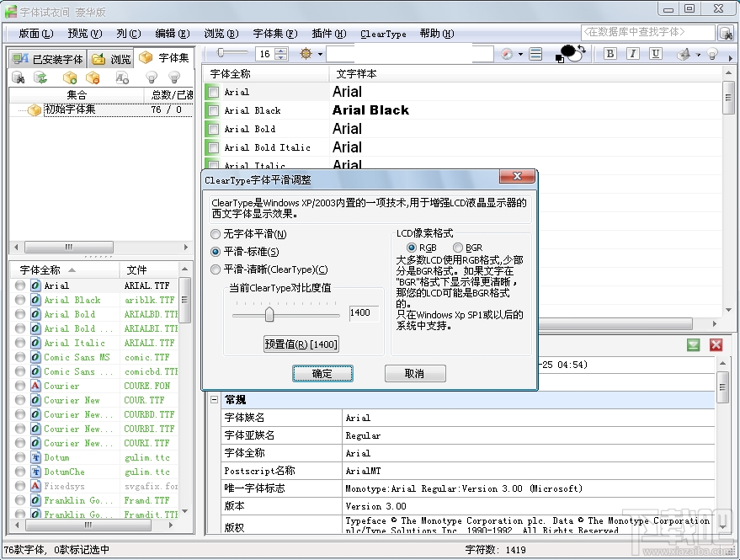The image size is (740, 560).
Task: Toggle Underline formatting button
Action: click(x=656, y=53)
